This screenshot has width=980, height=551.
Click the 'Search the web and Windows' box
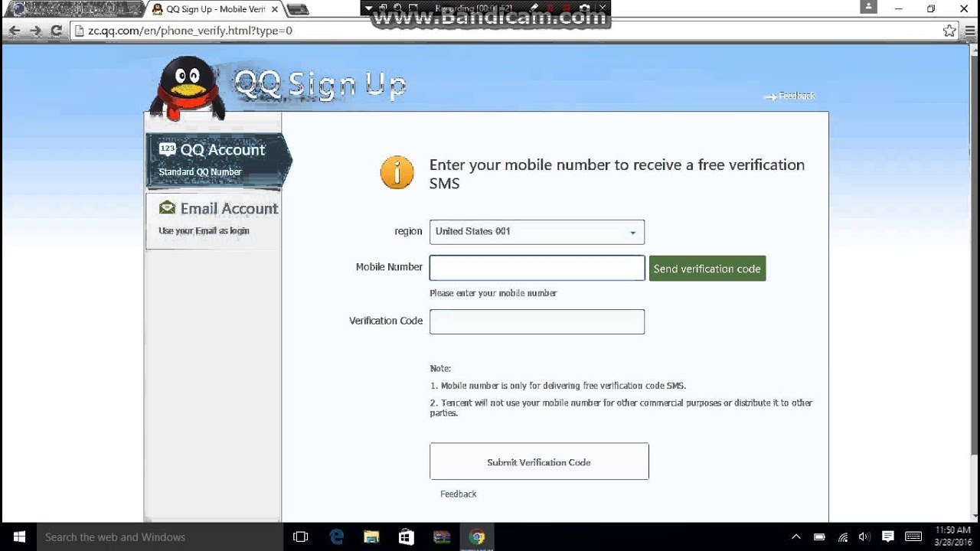click(x=161, y=536)
